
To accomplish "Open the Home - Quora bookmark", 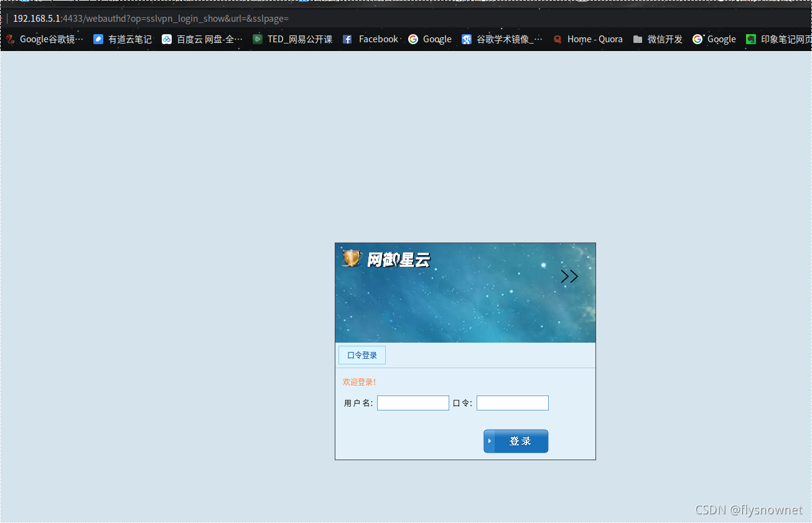I will click(x=587, y=39).
